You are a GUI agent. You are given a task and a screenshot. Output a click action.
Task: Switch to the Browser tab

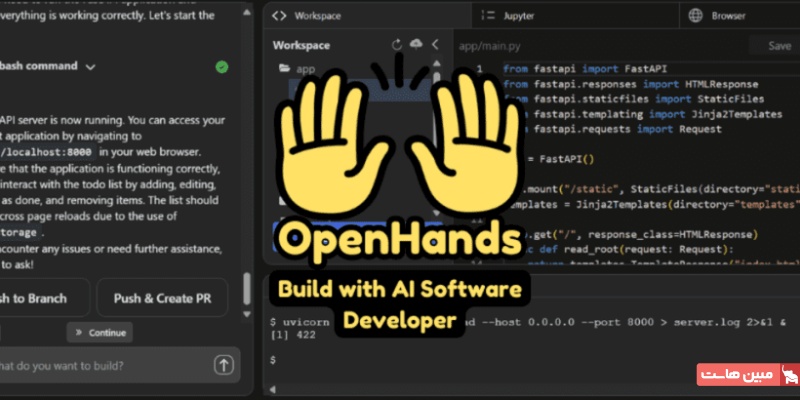coord(740,15)
